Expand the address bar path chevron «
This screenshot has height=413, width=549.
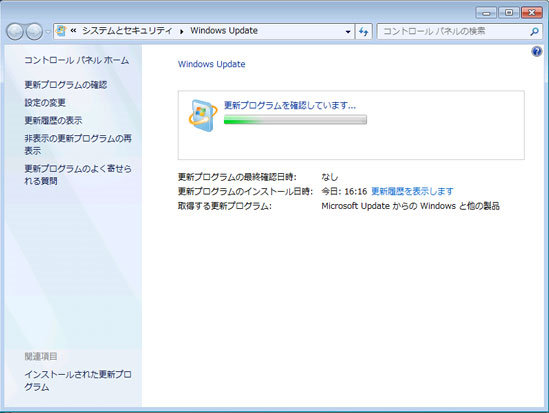73,31
